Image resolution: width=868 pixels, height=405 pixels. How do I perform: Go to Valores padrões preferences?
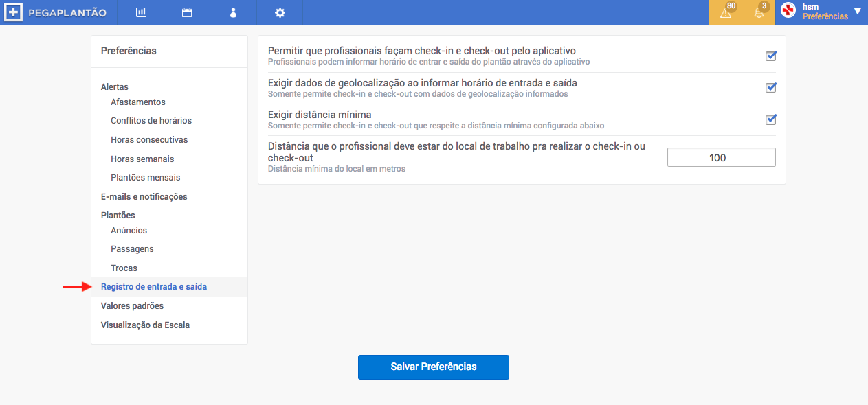[x=132, y=305]
